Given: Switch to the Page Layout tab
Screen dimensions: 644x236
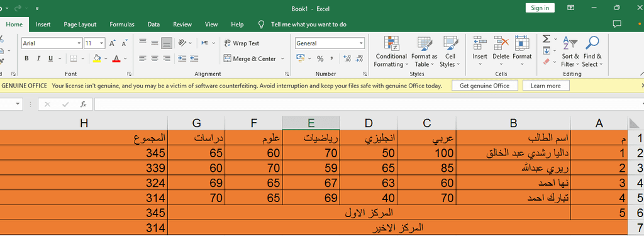Looking at the screenshot, I should [x=80, y=25].
